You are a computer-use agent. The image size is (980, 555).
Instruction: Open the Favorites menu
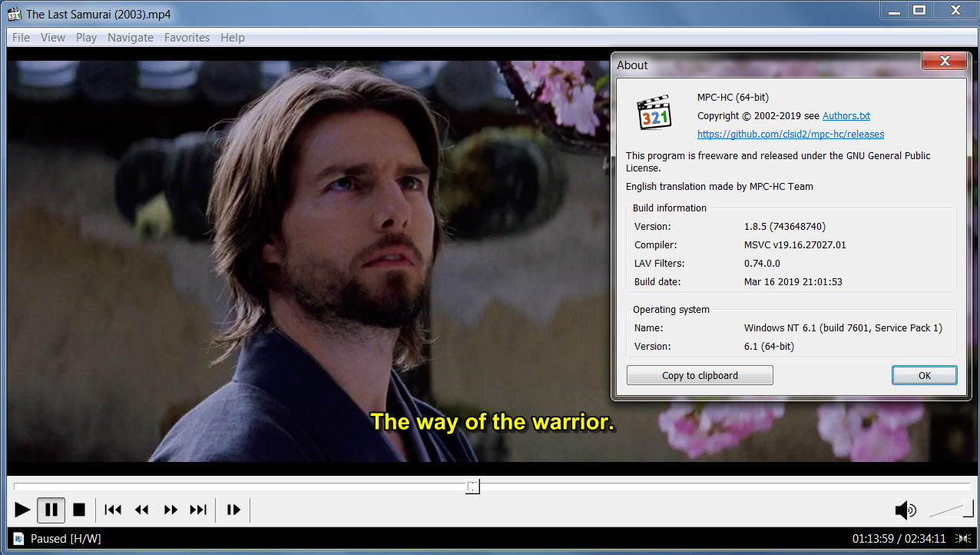[187, 38]
